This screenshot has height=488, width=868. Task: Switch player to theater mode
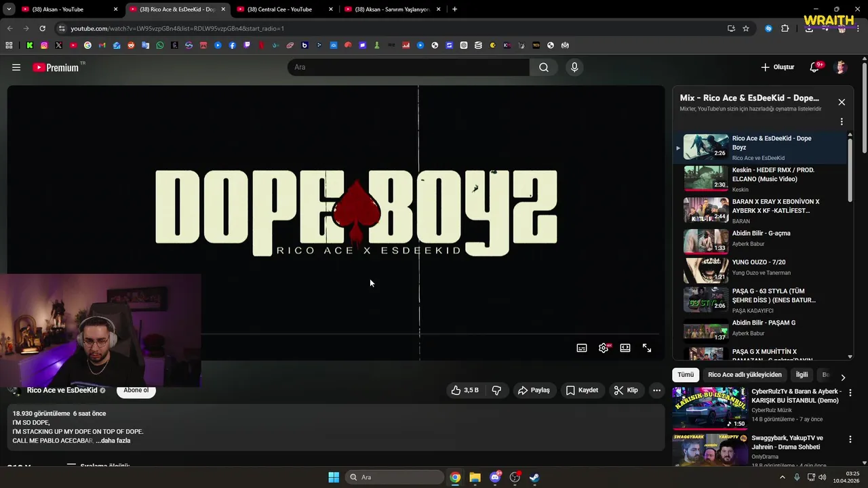[x=625, y=348]
